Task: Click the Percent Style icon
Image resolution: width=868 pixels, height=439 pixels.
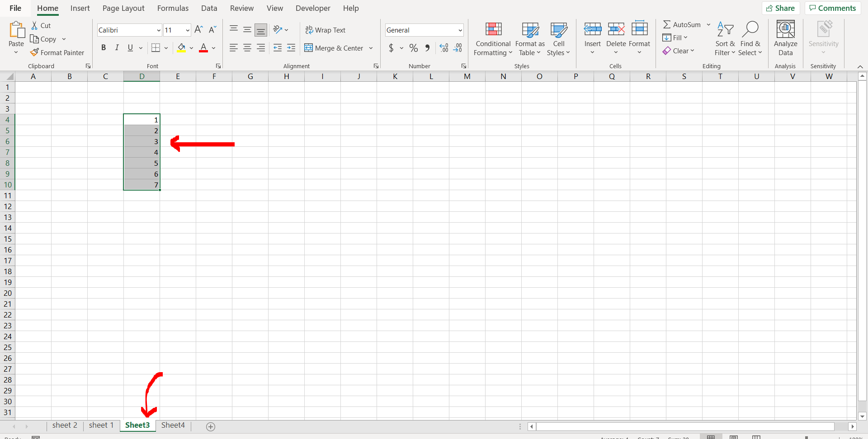Action: tap(413, 48)
